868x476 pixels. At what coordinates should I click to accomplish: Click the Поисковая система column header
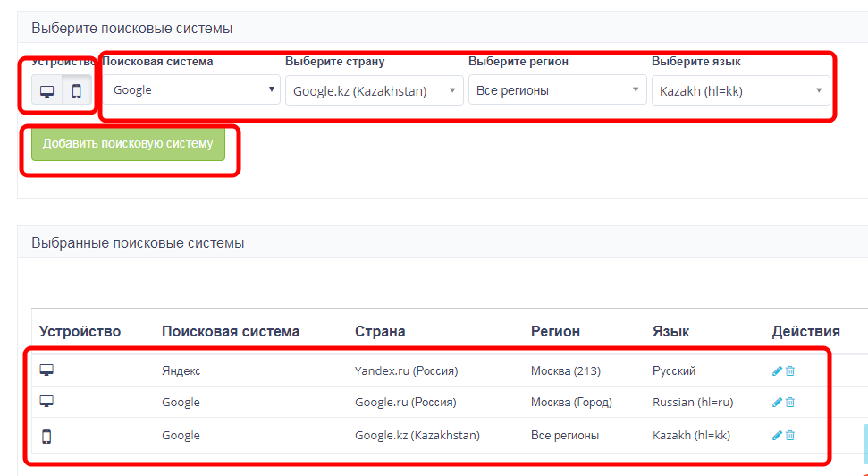tap(231, 331)
